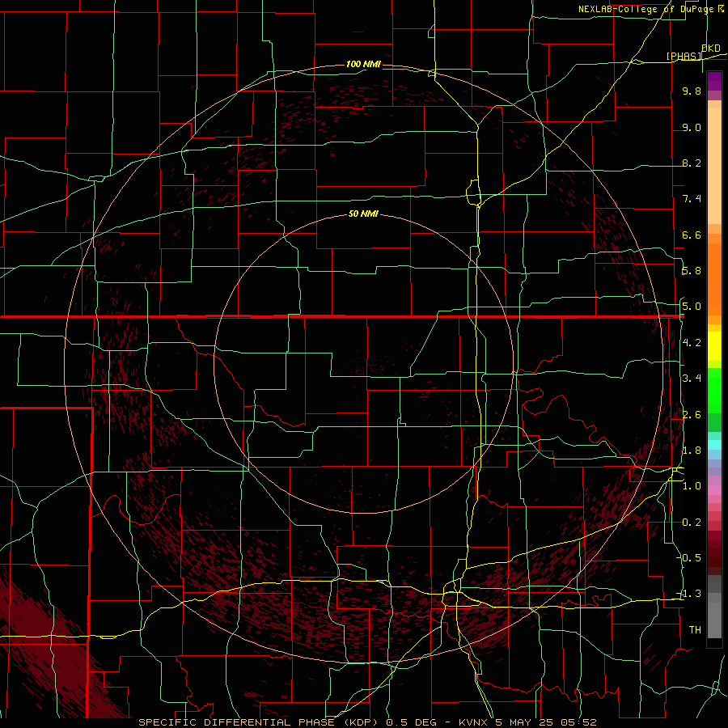The width and height of the screenshot is (728, 728).
Task: Click the 6.6 value on color scale
Action: [692, 235]
